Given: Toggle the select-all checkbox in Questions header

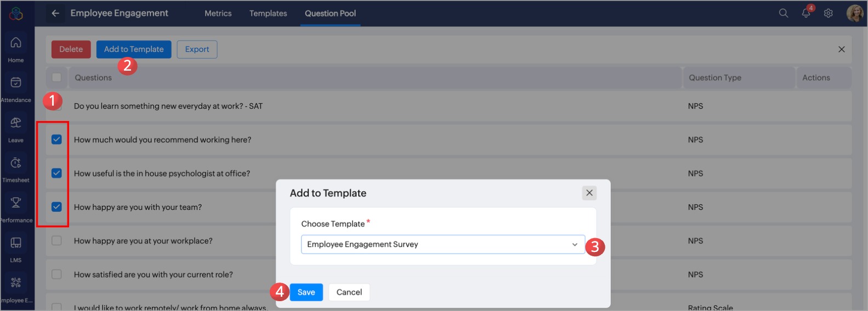Looking at the screenshot, I should (x=56, y=78).
